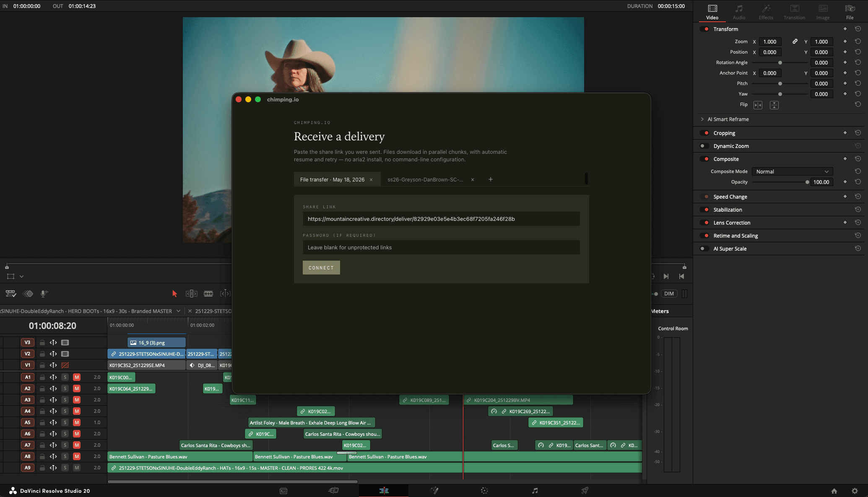
Task: Select the Trim edit mode tool
Action: [192, 294]
